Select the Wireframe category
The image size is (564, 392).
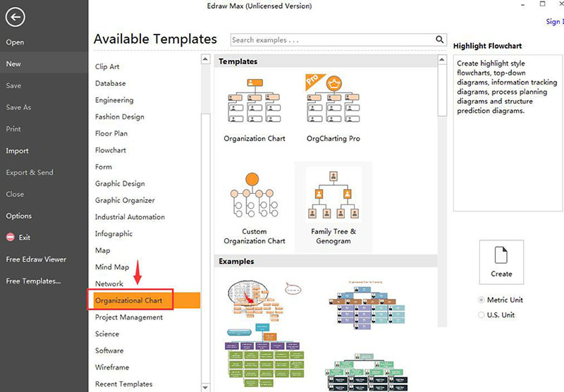pyautogui.click(x=112, y=367)
